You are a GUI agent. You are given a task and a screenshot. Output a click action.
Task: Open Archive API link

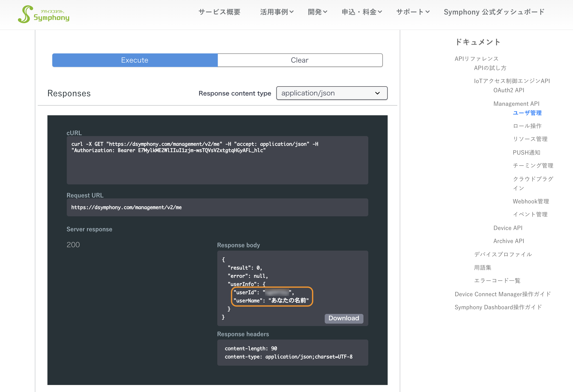click(x=509, y=241)
